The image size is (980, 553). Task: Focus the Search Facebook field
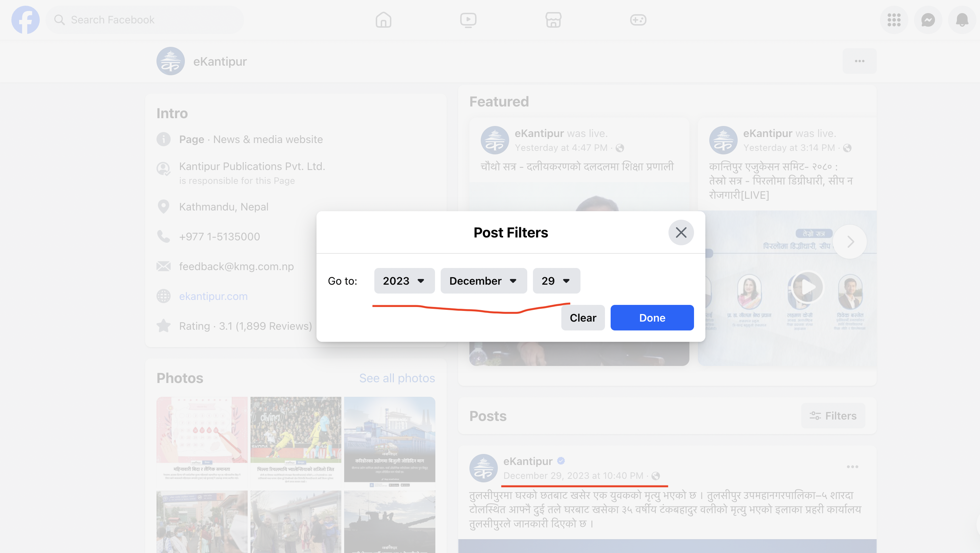click(145, 20)
